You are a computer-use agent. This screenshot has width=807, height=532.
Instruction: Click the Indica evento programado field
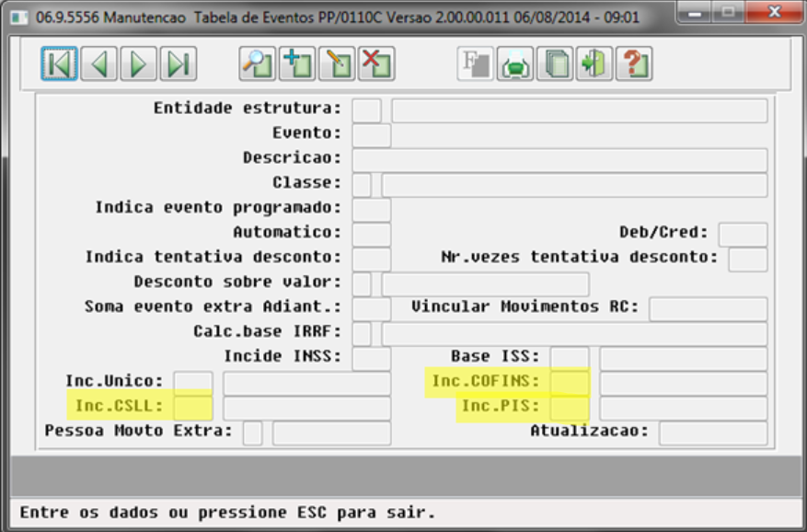point(372,210)
